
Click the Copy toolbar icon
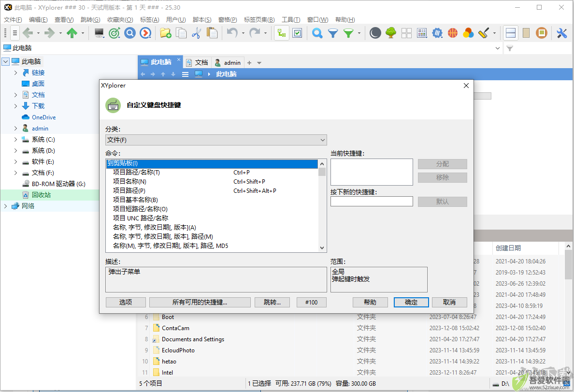tap(181, 33)
